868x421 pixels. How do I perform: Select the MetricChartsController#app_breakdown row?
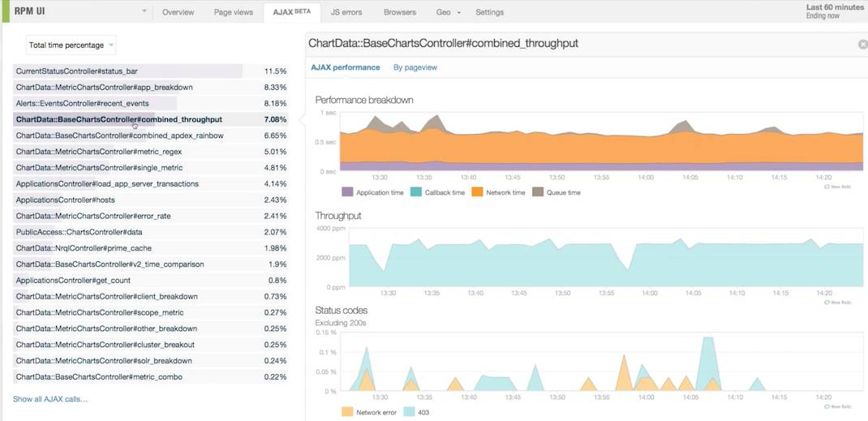pos(104,87)
